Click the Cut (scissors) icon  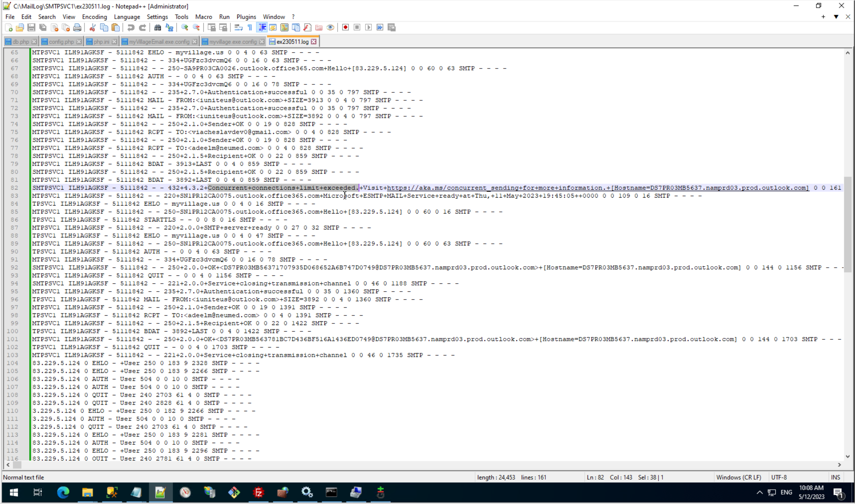pyautogui.click(x=92, y=27)
